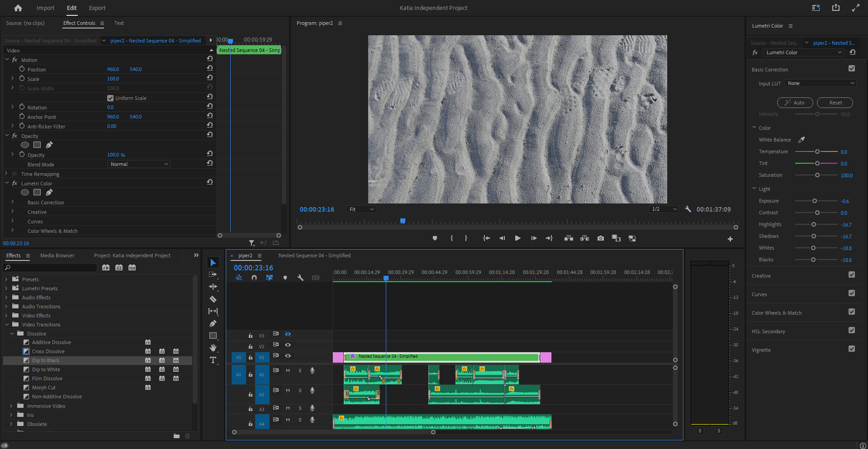The height and width of the screenshot is (449, 868).
Task: Open the Media Browser panel tab
Action: (57, 255)
